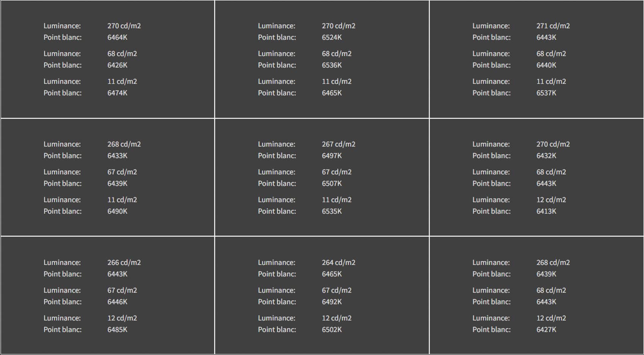
Task: Select the 266 cd/m2 luminance value
Action: 124,262
